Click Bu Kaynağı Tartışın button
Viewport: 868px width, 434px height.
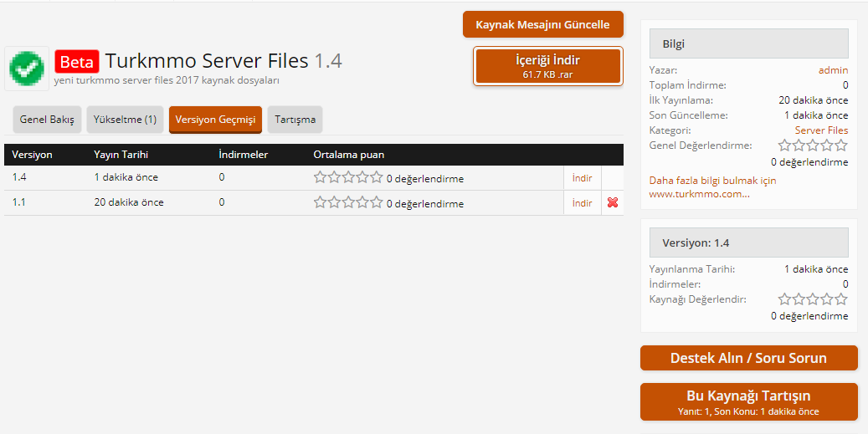[748, 402]
